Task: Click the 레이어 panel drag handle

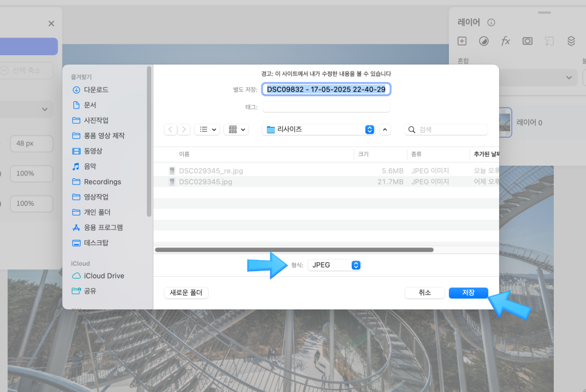Action: (x=545, y=13)
